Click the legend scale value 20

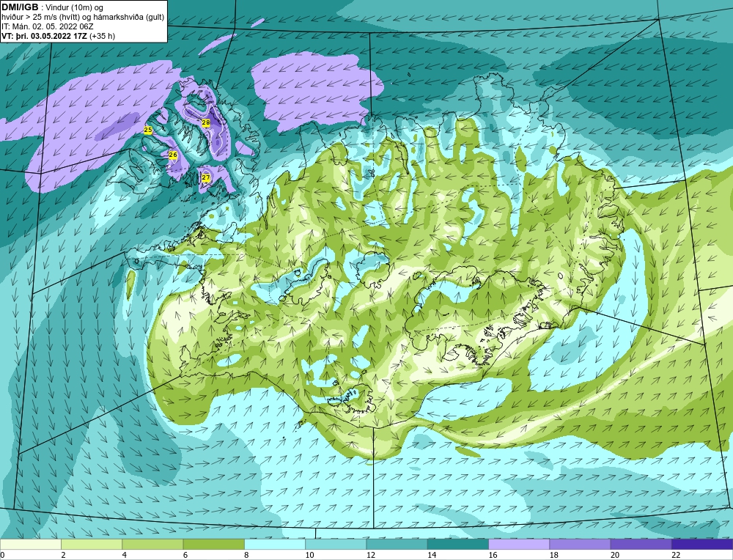click(615, 556)
